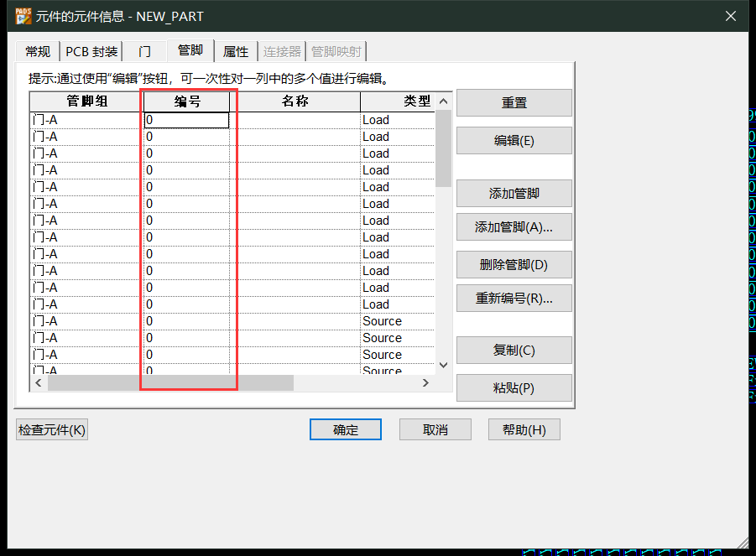Click the 粘贴(P) button
The image size is (756, 556).
(514, 387)
